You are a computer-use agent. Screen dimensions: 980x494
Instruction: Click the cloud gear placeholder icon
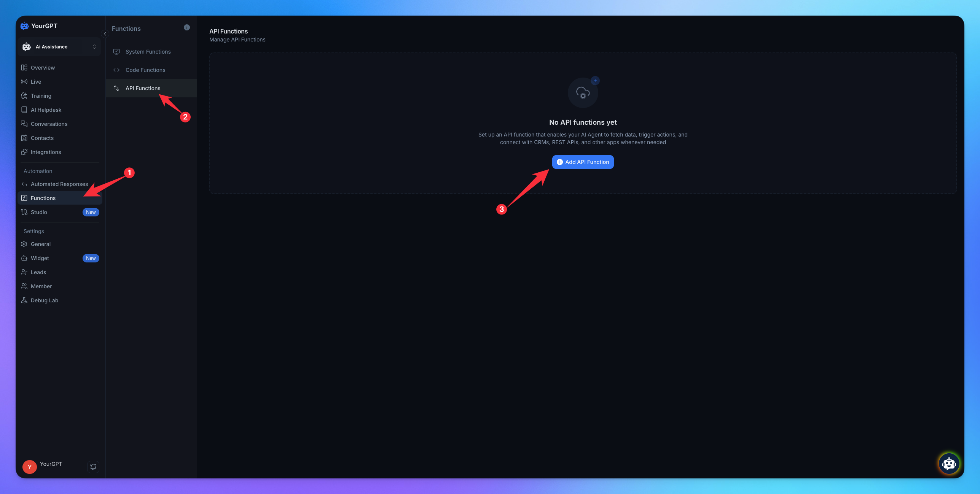583,93
